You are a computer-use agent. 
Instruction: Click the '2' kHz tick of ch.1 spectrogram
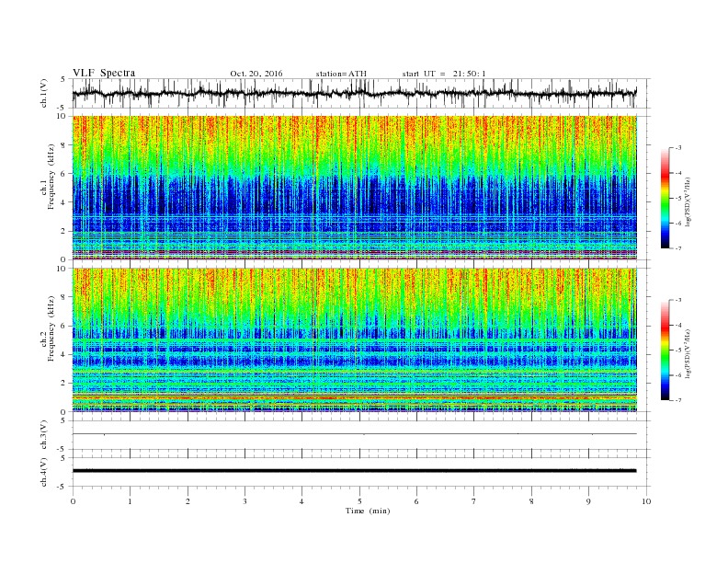pyautogui.click(x=63, y=231)
